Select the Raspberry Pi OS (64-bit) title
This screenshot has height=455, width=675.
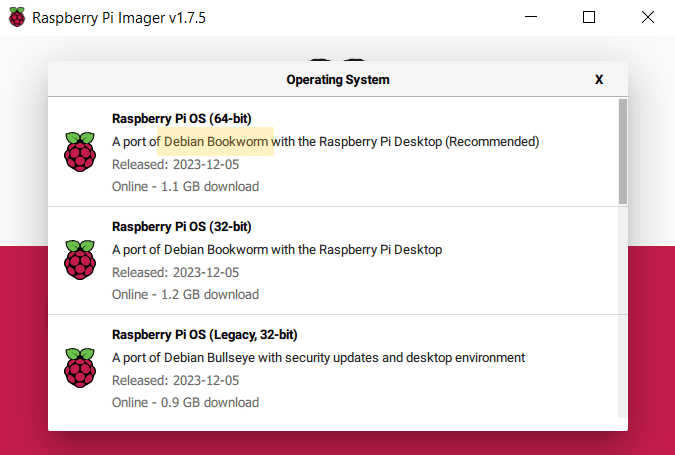pos(181,118)
